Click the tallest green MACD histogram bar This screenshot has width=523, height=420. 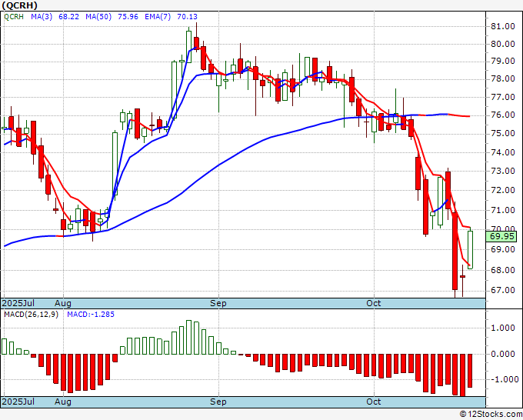coord(188,337)
